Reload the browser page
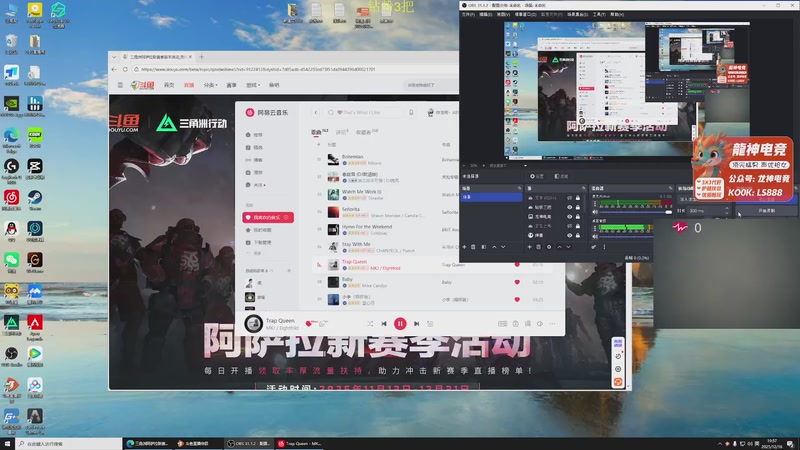The width and height of the screenshot is (800, 450). pos(125,69)
